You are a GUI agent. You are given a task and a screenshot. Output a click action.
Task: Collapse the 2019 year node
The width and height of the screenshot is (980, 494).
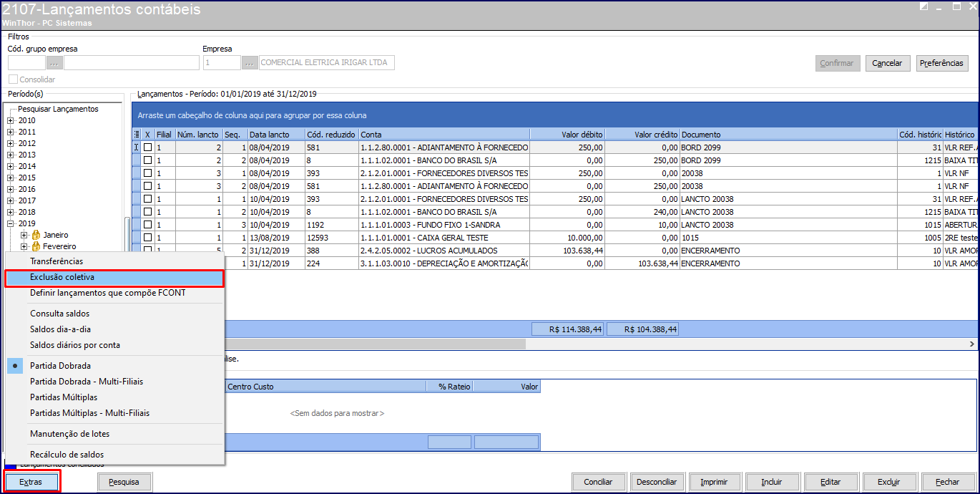(11, 223)
